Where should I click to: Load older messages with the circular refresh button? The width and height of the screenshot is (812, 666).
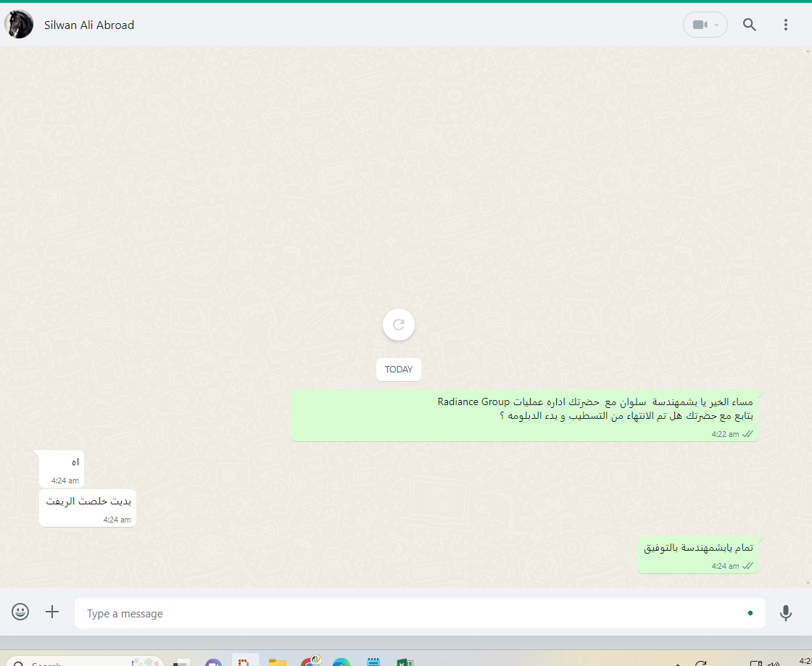coord(398,325)
